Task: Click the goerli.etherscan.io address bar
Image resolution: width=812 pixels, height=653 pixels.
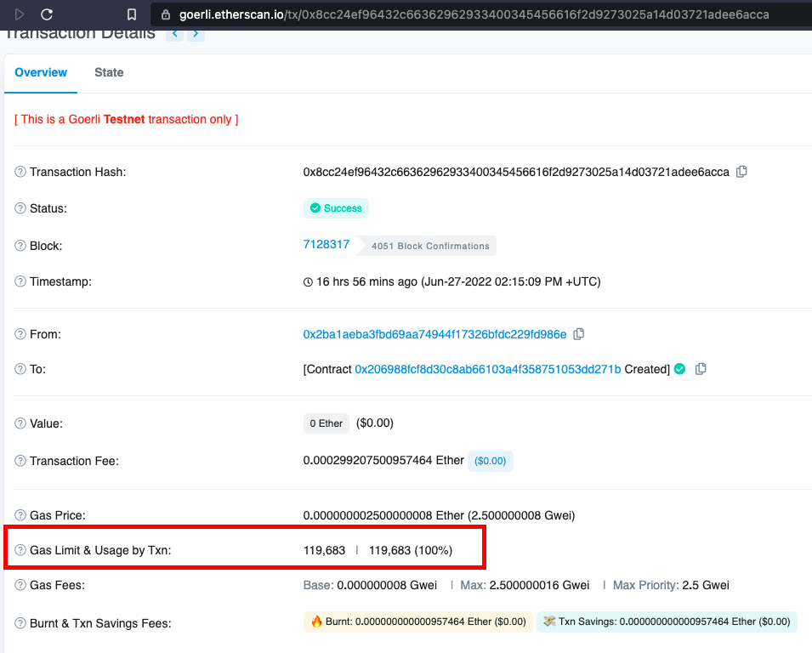Action: 480,14
